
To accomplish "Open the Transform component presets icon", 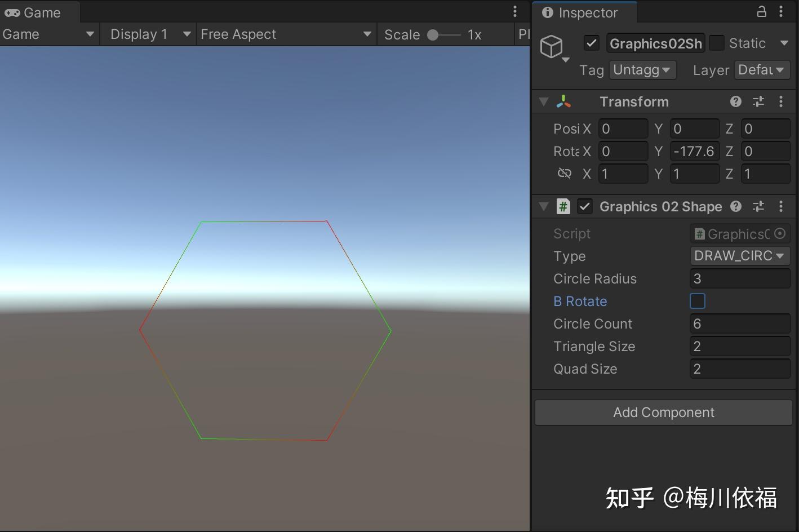I will (x=758, y=101).
